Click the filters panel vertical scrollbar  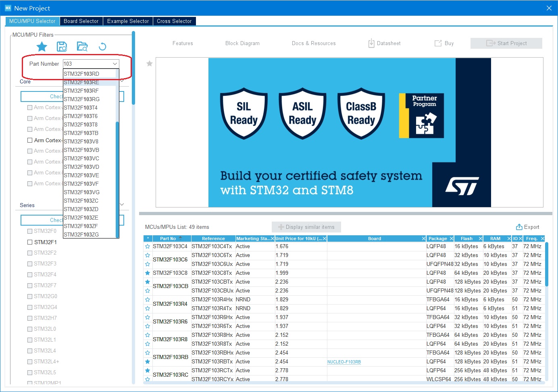pos(133,68)
